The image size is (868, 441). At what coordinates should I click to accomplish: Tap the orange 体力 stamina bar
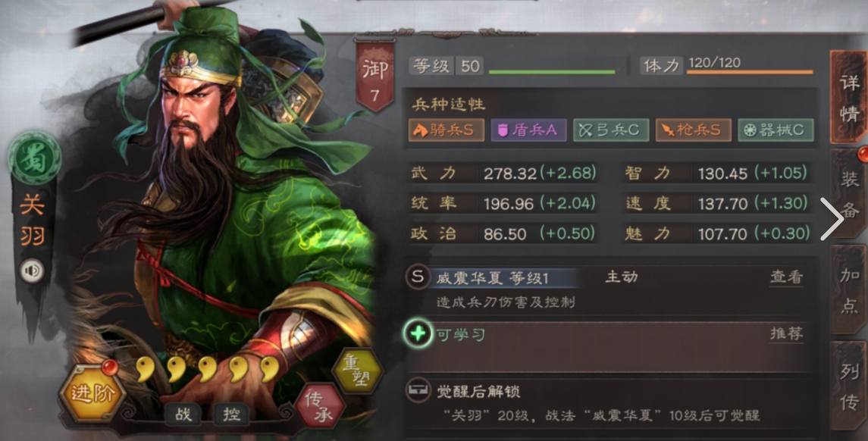pos(750,72)
